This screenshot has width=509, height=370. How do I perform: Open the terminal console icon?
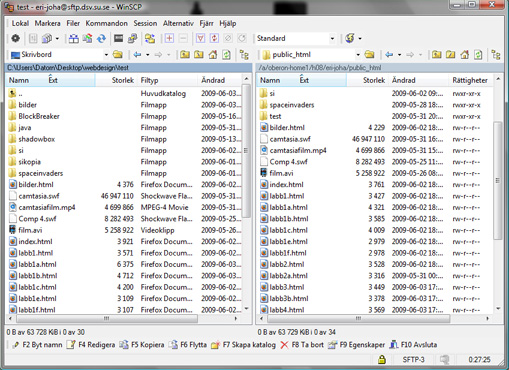click(x=118, y=38)
